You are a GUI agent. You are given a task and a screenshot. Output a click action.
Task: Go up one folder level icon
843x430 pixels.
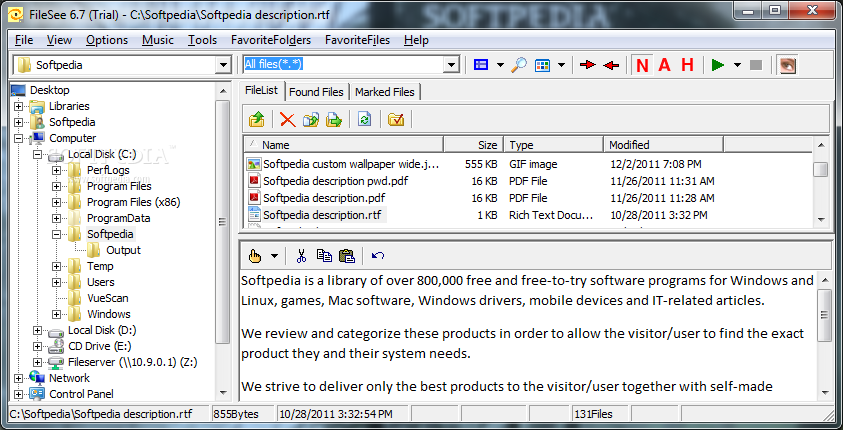click(x=256, y=119)
